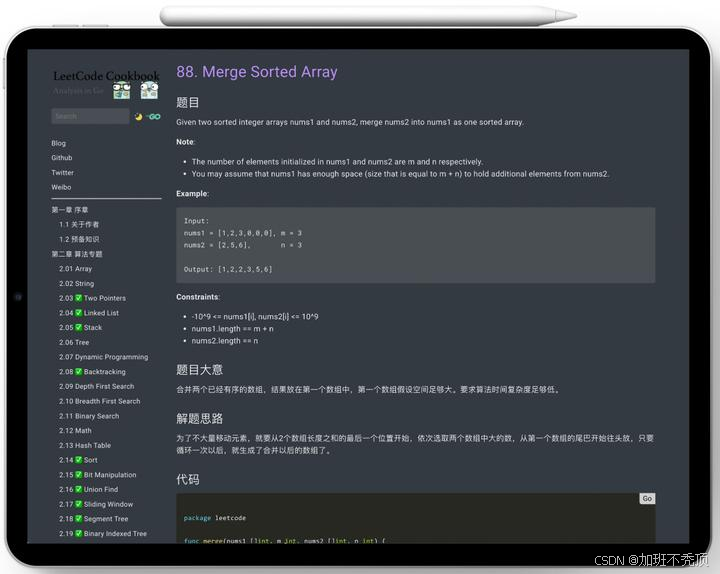Open 2.10 Breadth First Search chapter
Screen dimensions: 720x574
pyautogui.click(x=100, y=401)
